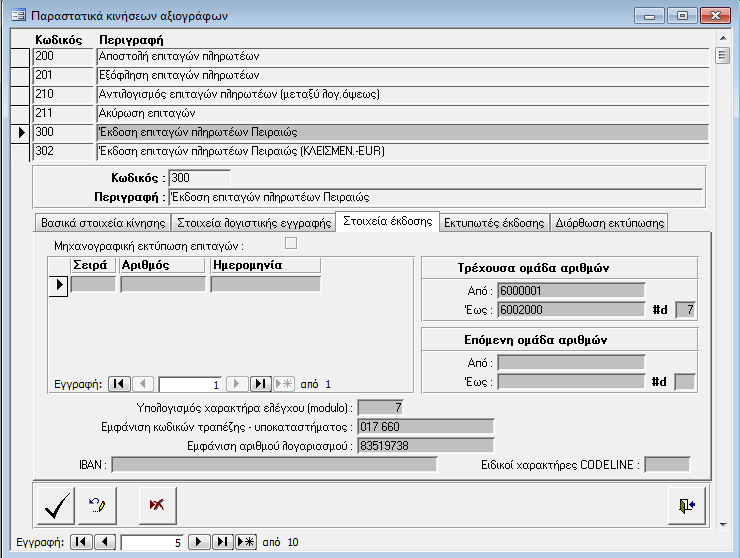Click the red X delete icon
This screenshot has height=558, width=740.
156,505
